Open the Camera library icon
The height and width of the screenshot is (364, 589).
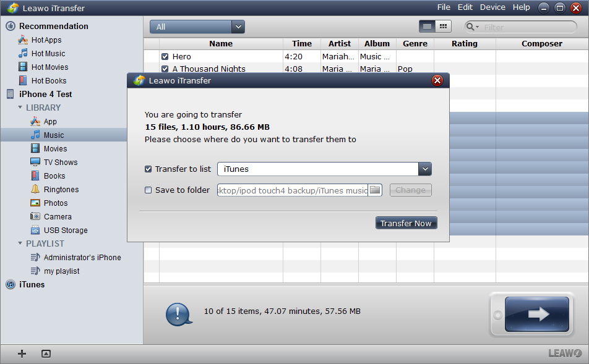[x=35, y=216]
